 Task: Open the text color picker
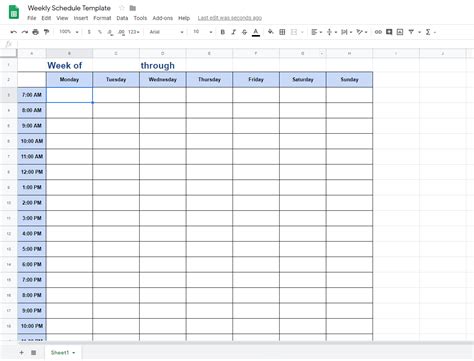click(256, 32)
